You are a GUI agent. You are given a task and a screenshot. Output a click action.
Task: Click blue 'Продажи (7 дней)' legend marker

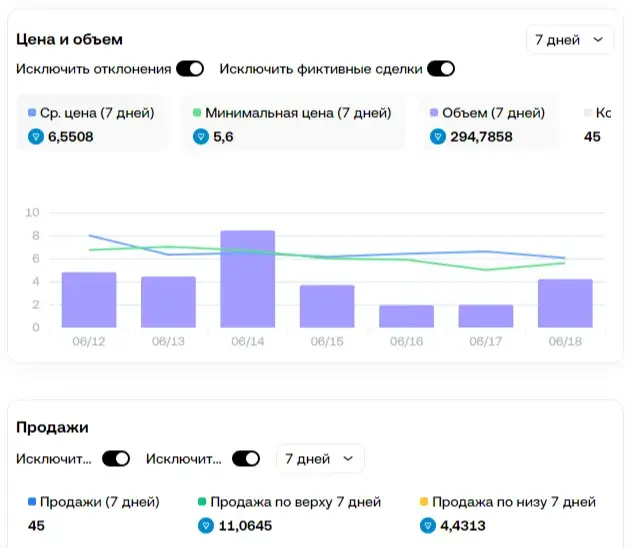coord(32,502)
